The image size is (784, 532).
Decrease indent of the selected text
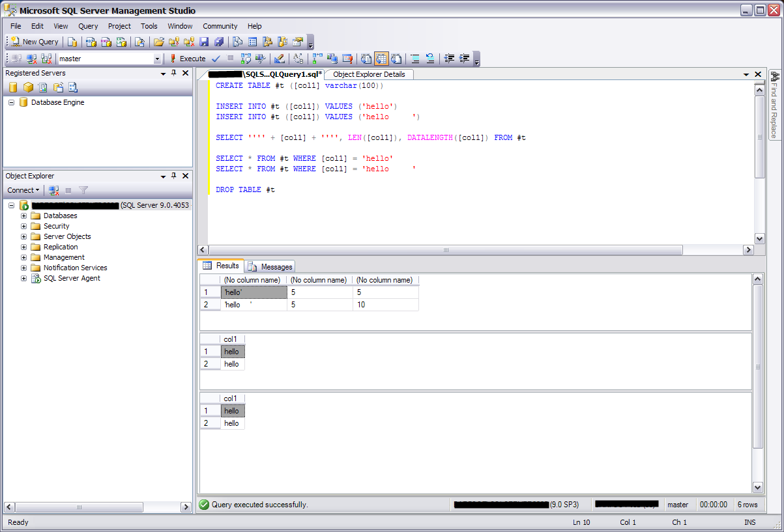click(x=449, y=59)
